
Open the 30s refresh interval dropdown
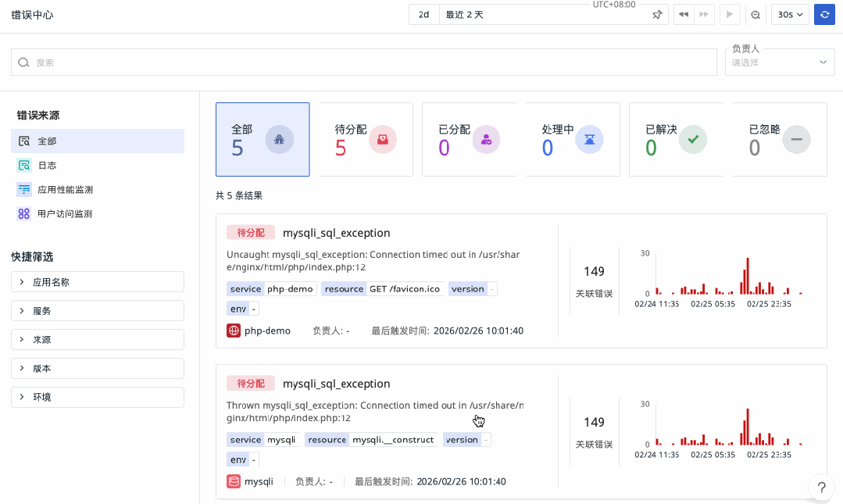pyautogui.click(x=789, y=14)
